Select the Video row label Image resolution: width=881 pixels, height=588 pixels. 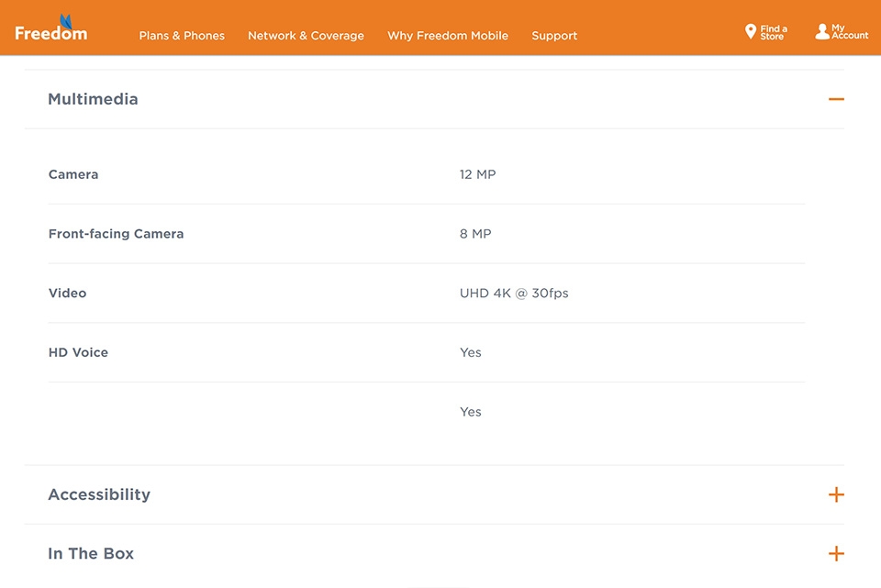67,294
